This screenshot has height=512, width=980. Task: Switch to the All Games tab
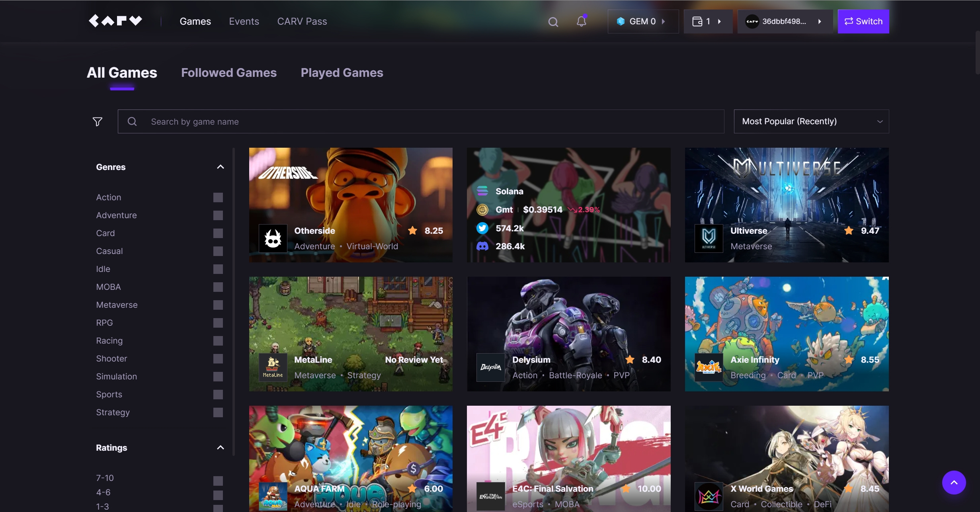tap(122, 73)
